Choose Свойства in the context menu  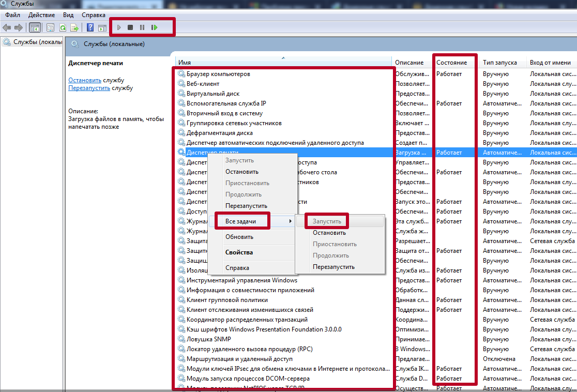[239, 252]
